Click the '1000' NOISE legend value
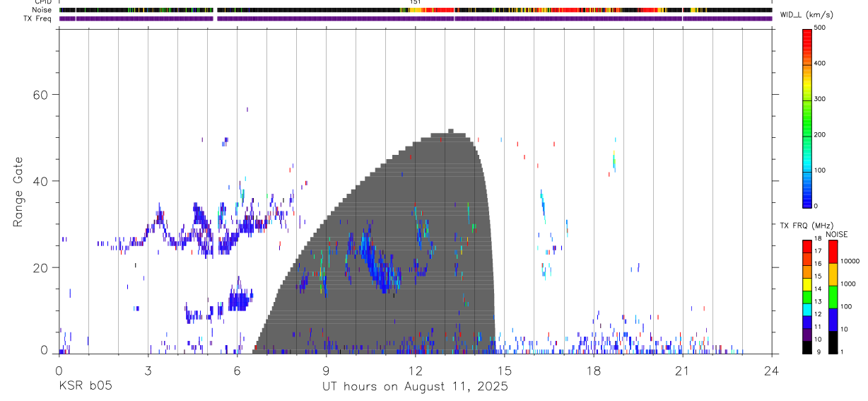The image size is (868, 401). click(848, 284)
